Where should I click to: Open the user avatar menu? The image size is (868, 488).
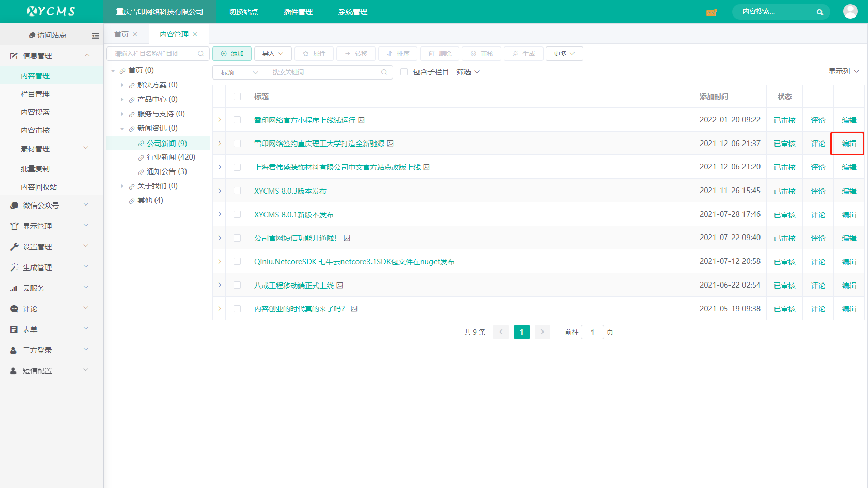tap(850, 11)
